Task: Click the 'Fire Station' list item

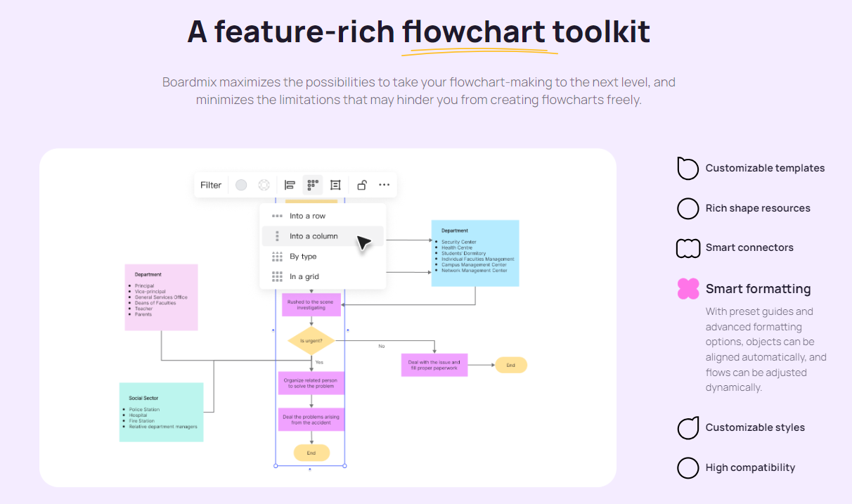Action: (142, 421)
